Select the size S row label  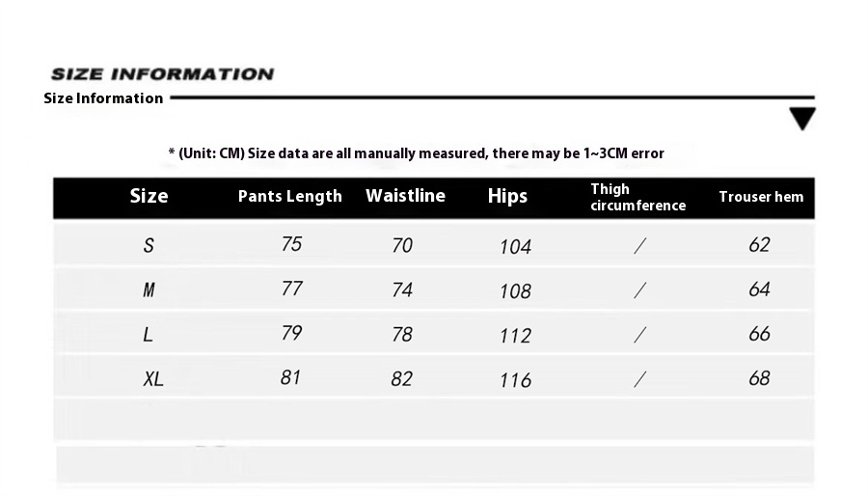149,246
